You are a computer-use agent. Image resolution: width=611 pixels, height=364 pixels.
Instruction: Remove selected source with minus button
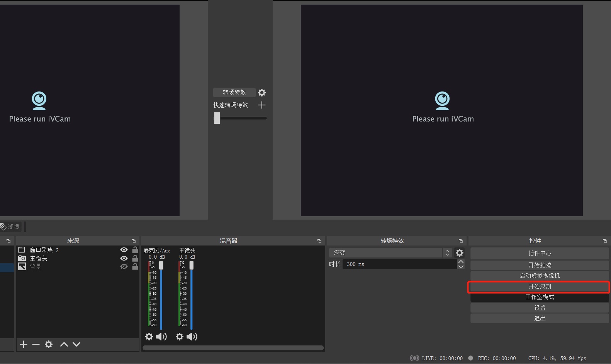coord(36,344)
